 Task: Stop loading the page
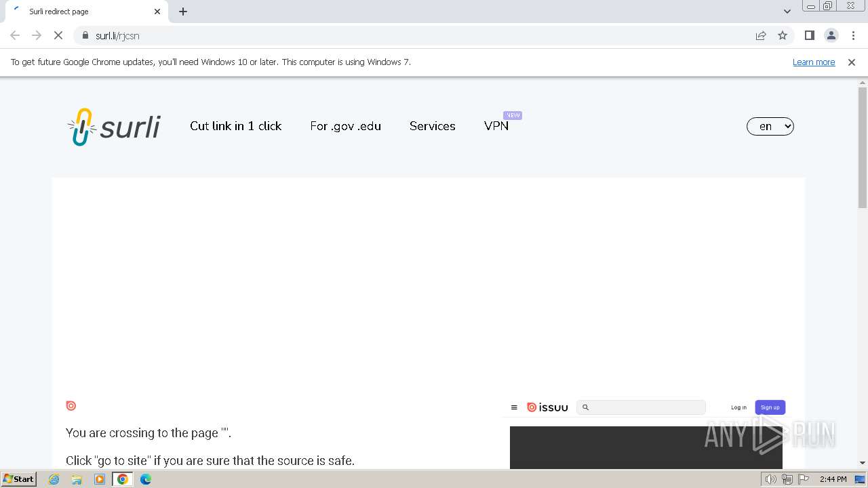pos(58,35)
